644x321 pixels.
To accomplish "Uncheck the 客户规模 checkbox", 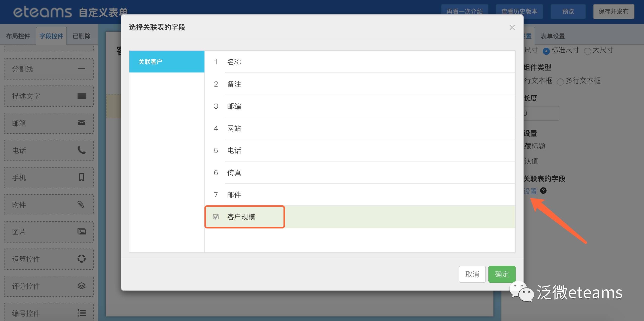I will [216, 217].
